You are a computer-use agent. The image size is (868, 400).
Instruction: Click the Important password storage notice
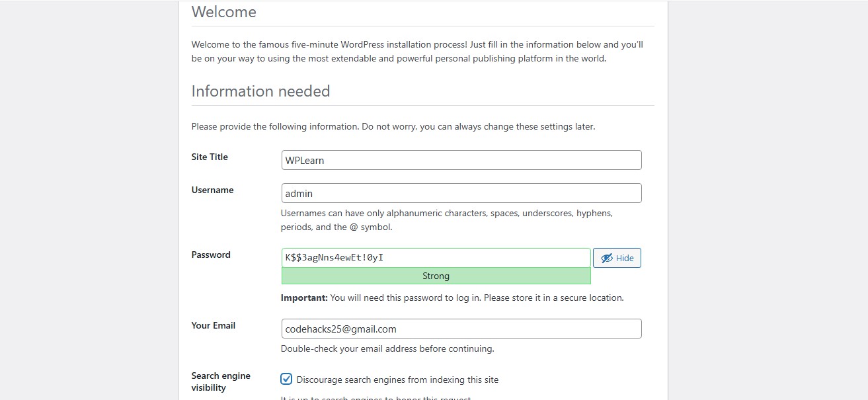click(452, 298)
